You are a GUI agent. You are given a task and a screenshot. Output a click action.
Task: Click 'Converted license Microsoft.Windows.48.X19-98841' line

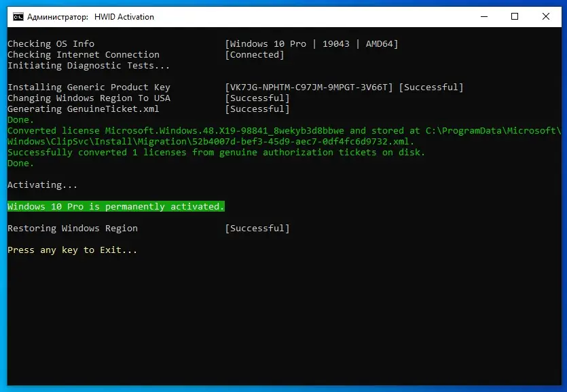(285, 131)
